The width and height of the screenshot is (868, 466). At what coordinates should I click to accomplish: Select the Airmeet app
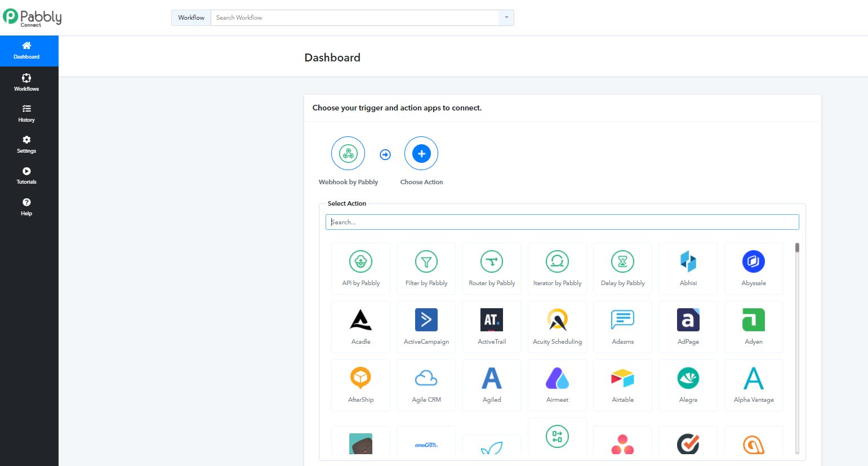[x=557, y=385]
